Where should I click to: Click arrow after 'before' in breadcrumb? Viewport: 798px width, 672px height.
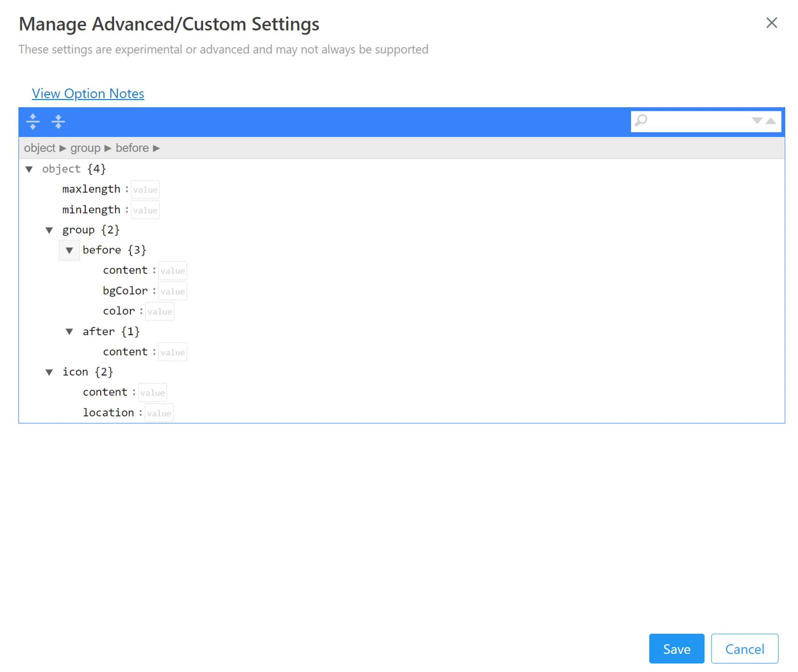pos(156,148)
